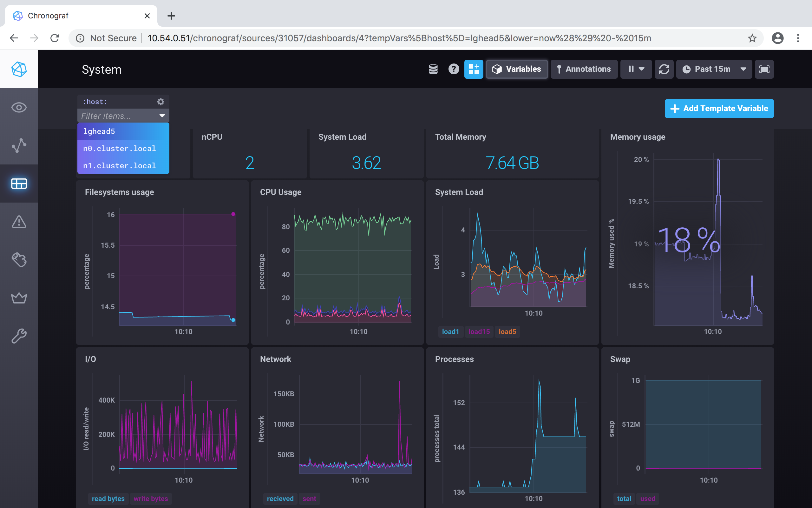Toggle the Variables control bar
Viewport: 812px width, 508px height.
point(517,69)
